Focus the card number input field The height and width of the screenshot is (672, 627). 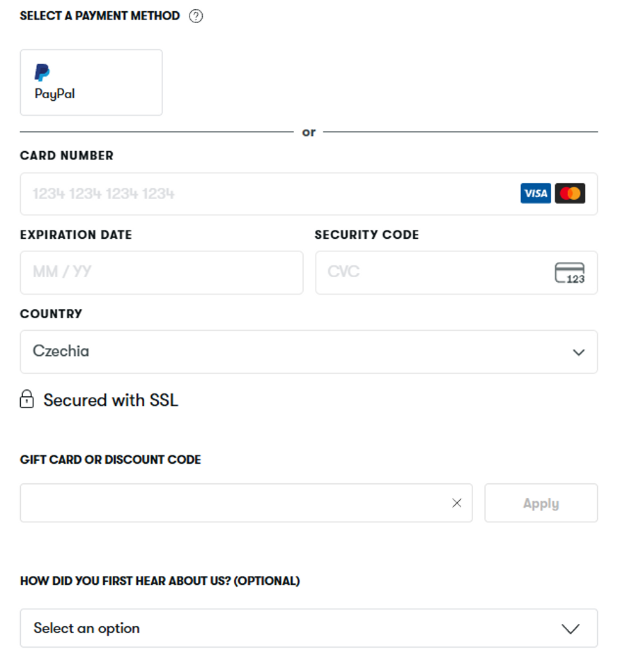click(265, 194)
